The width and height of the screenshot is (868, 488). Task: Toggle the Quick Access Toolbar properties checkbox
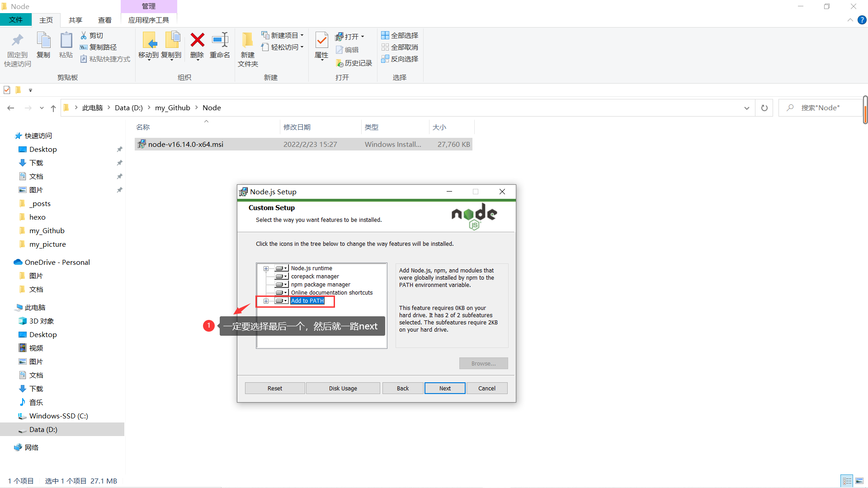[7, 90]
